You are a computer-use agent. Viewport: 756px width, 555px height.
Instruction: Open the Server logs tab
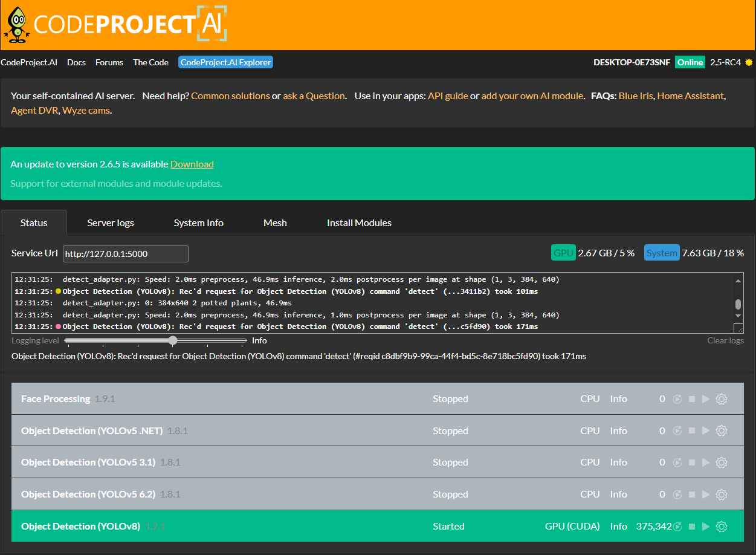click(x=111, y=222)
